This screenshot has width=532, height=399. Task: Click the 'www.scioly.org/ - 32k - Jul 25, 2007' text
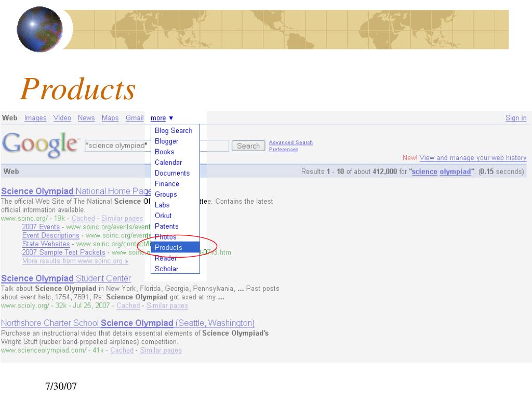(55, 305)
